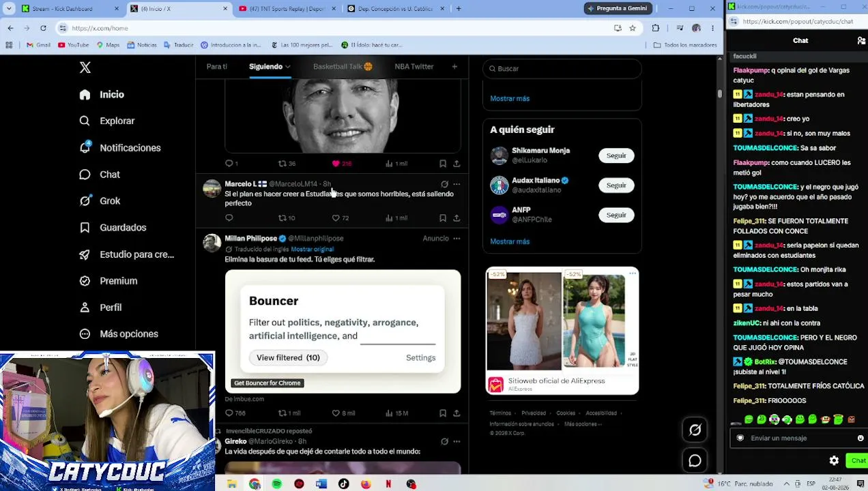The image size is (868, 491).
Task: Open Chrome apps grid icon
Action: tap(9, 45)
